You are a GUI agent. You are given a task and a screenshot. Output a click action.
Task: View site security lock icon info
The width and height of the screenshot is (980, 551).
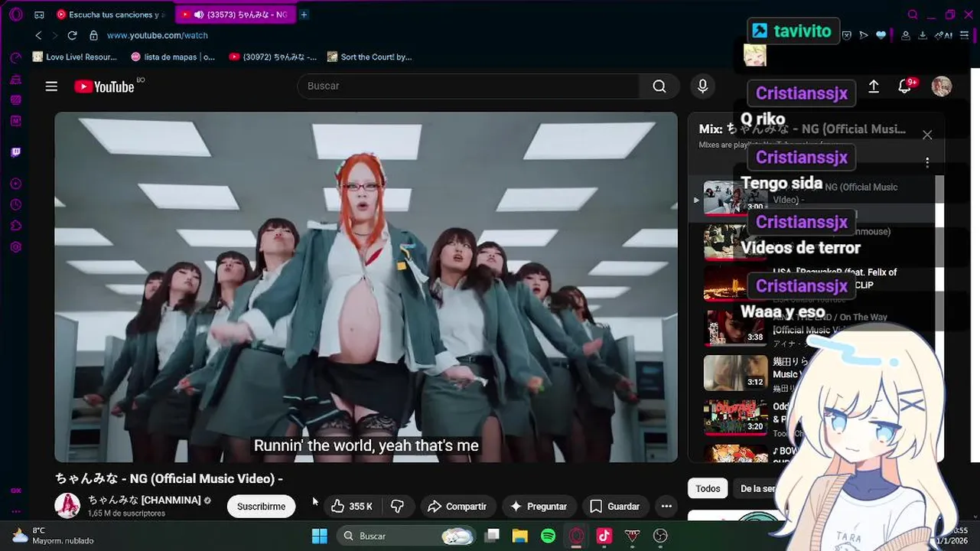(x=93, y=35)
